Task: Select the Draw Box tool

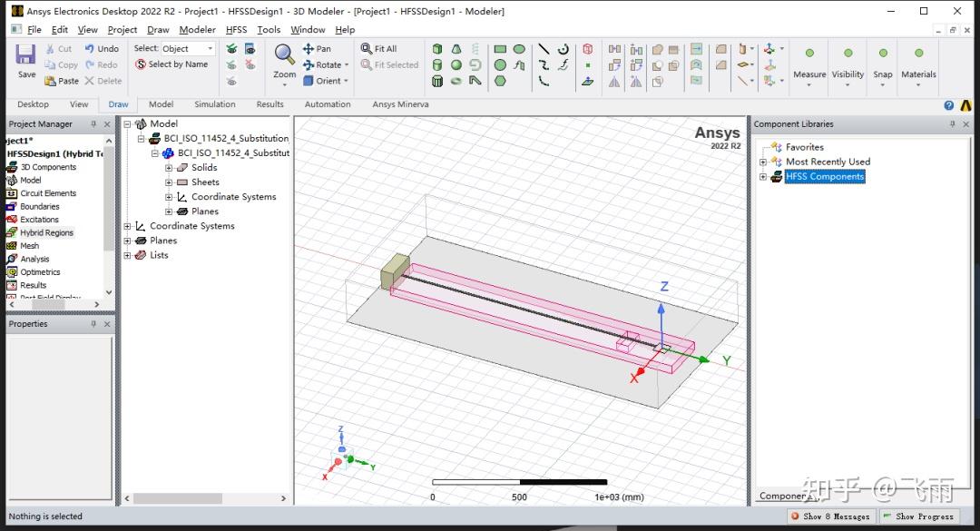Action: (437, 48)
